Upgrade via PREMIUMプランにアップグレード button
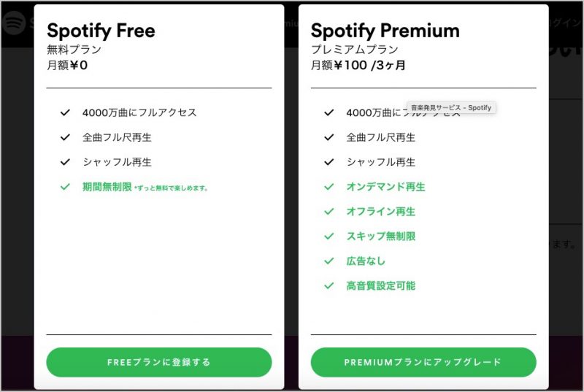Screen dimensions: 584x392 click(x=423, y=362)
